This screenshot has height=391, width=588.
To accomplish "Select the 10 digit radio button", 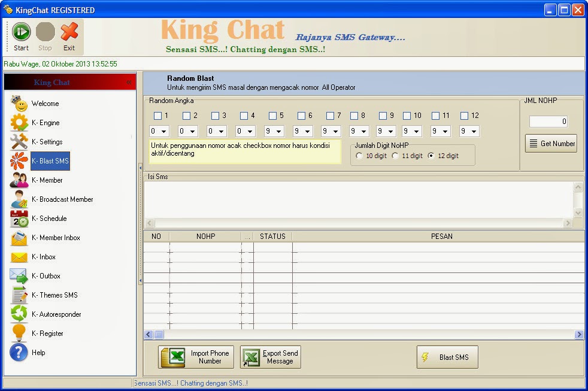I will (359, 156).
